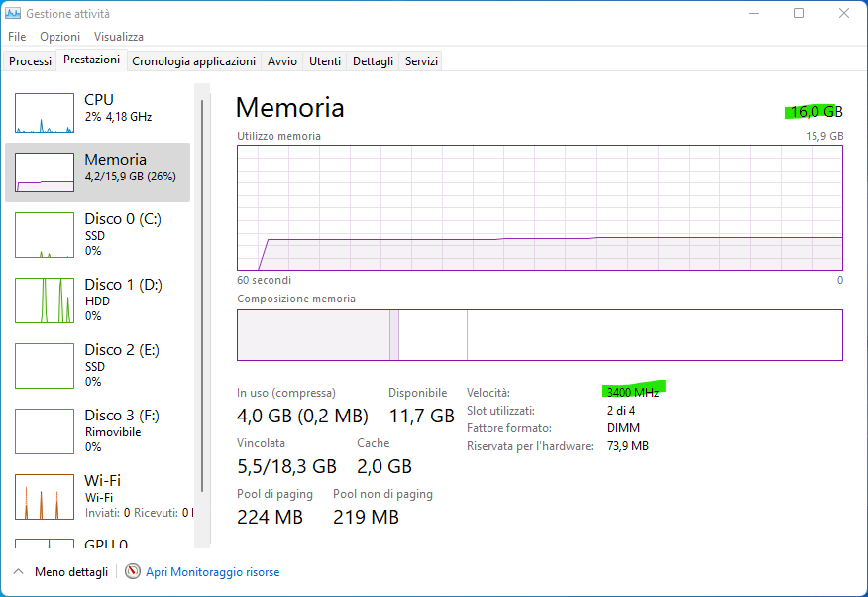The height and width of the screenshot is (597, 868).
Task: Open the Apri Monitoraggio risorse link
Action: [212, 572]
